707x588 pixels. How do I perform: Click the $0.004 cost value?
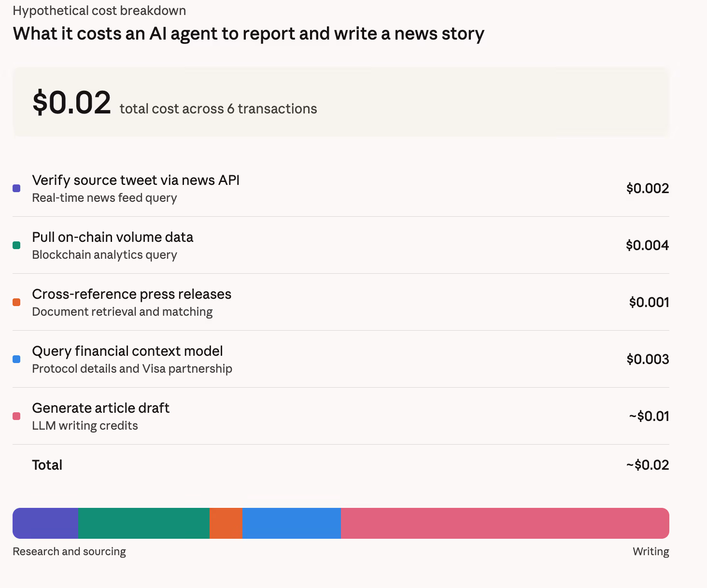pos(647,245)
